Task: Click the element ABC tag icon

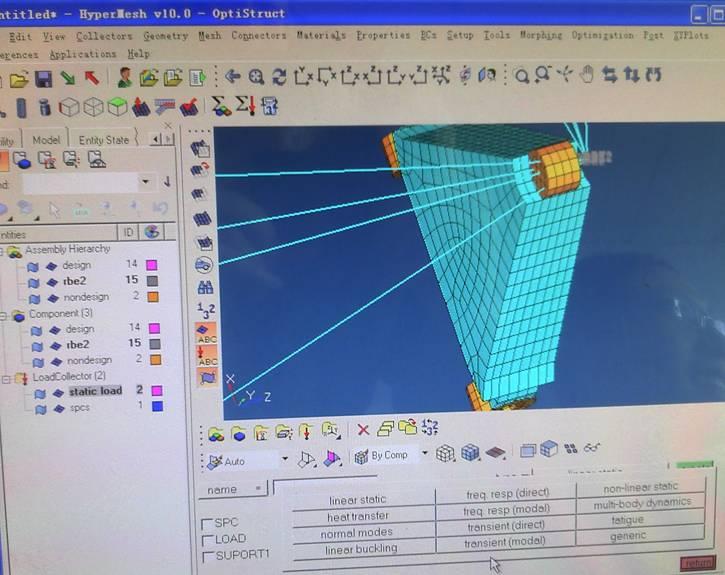Action: (206, 334)
